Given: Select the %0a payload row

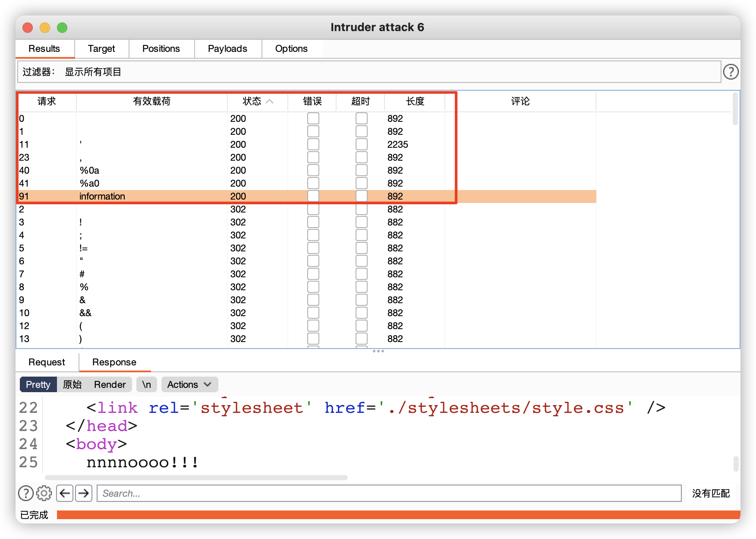Looking at the screenshot, I should [x=307, y=170].
